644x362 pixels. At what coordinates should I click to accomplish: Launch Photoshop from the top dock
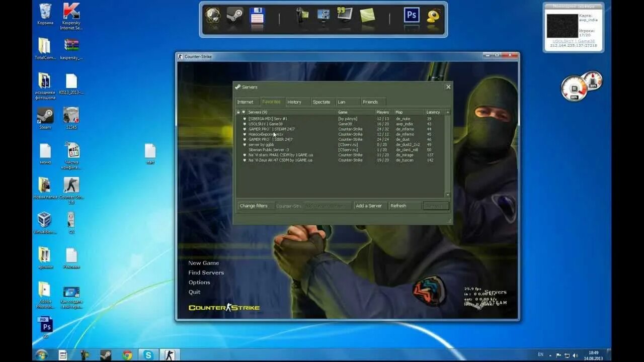tap(412, 15)
